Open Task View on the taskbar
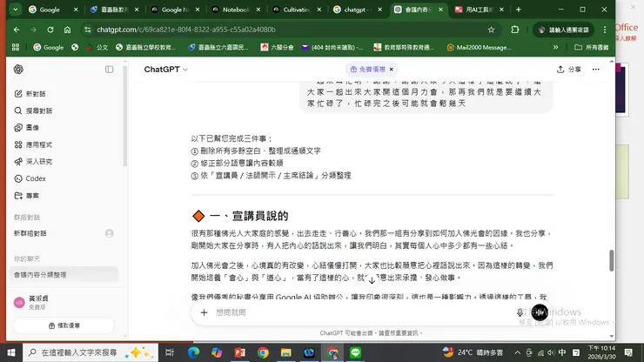The height and width of the screenshot is (362, 644). click(169, 352)
